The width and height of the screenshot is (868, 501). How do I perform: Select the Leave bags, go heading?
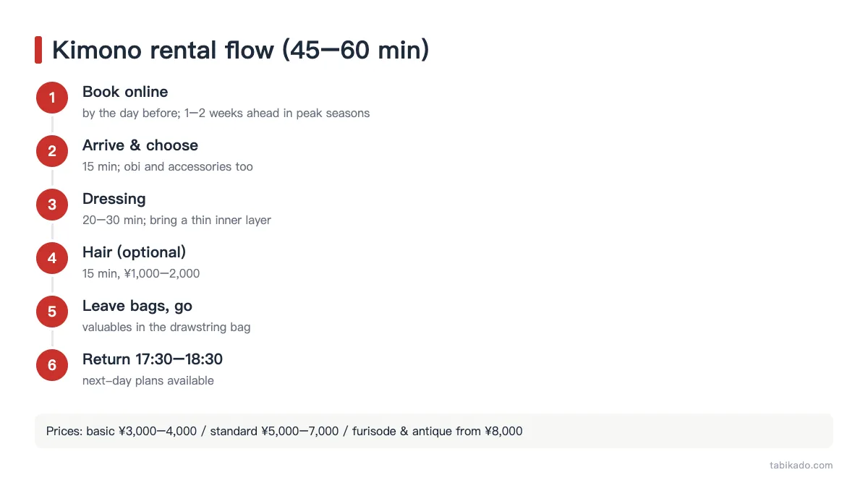pyautogui.click(x=137, y=306)
